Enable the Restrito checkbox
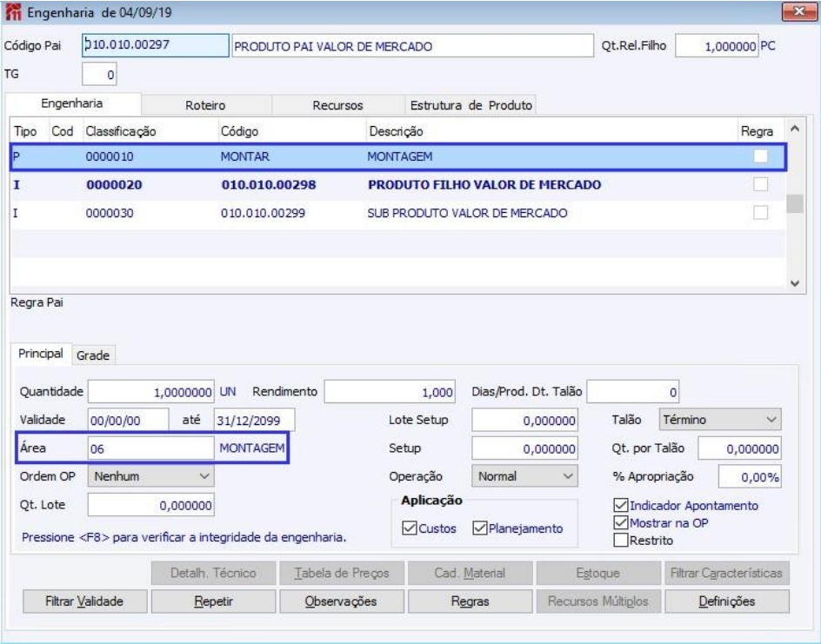The width and height of the screenshot is (821, 644). [x=621, y=540]
